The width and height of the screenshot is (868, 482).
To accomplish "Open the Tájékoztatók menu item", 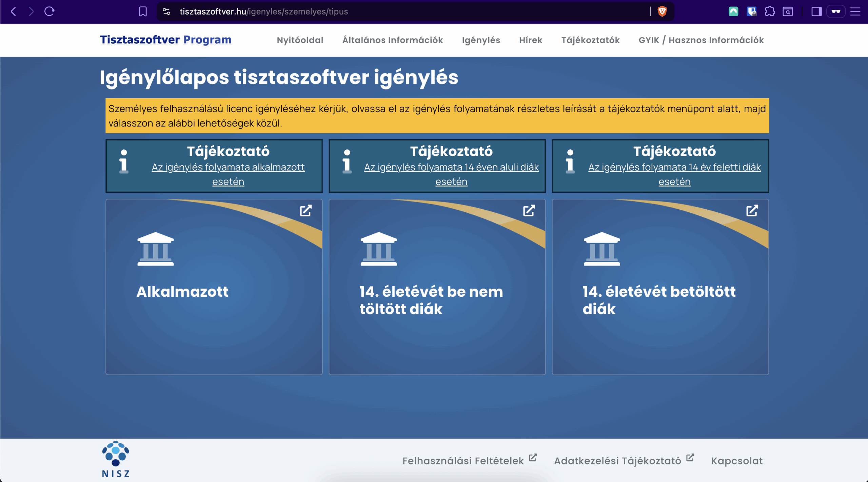I will 591,40.
